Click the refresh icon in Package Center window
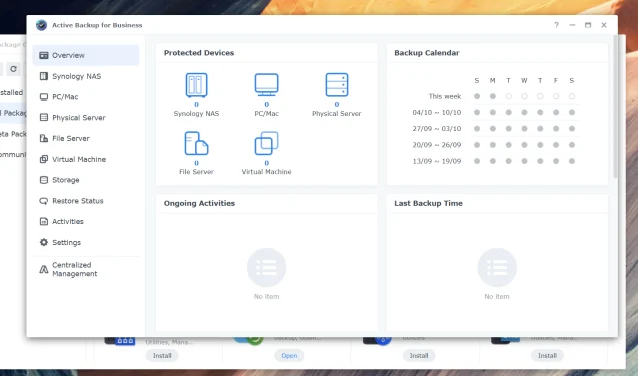Viewport: 638px width, 376px height. [x=13, y=69]
